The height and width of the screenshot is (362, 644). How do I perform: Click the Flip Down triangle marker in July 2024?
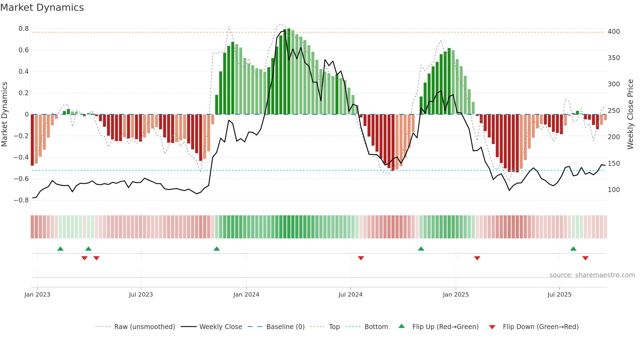pyautogui.click(x=361, y=258)
